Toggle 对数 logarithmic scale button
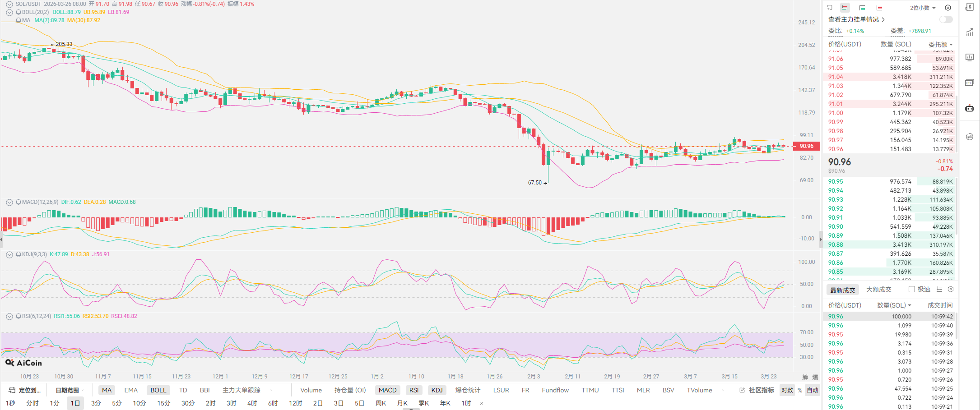 pyautogui.click(x=787, y=390)
